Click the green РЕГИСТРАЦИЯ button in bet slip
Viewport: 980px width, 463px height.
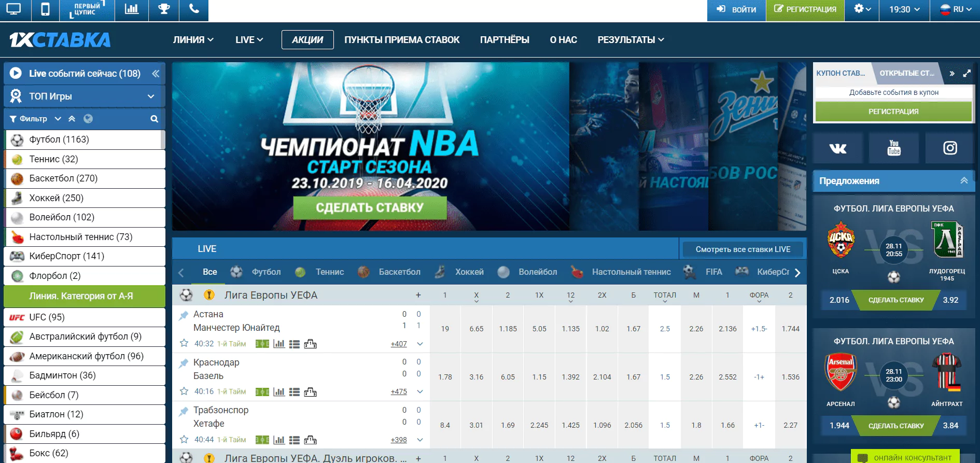pos(893,111)
